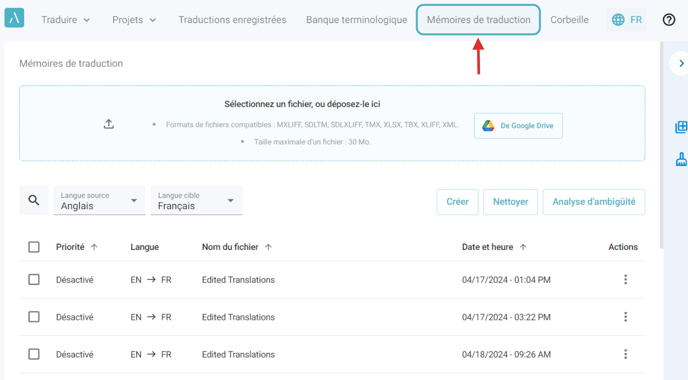688x380 pixels.
Task: Click De Google Drive button
Action: [x=518, y=126]
